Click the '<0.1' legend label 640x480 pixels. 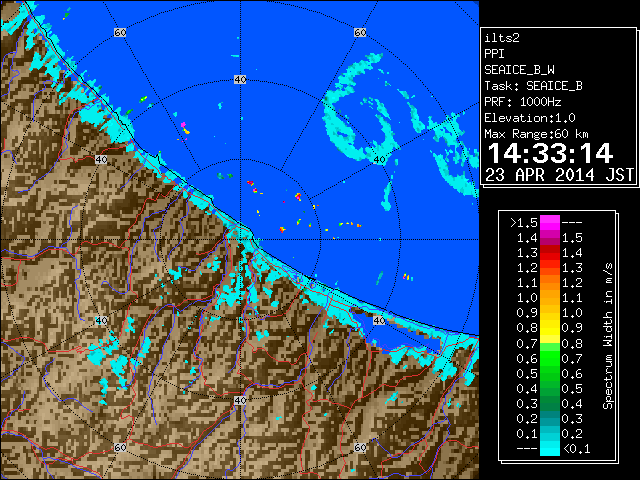click(576, 449)
